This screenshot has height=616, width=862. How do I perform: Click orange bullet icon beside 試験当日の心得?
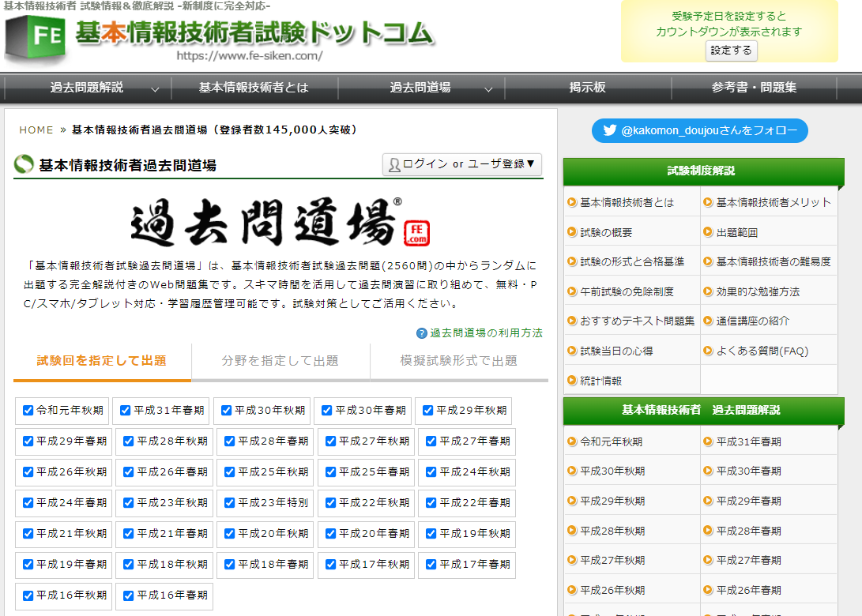pyautogui.click(x=572, y=351)
